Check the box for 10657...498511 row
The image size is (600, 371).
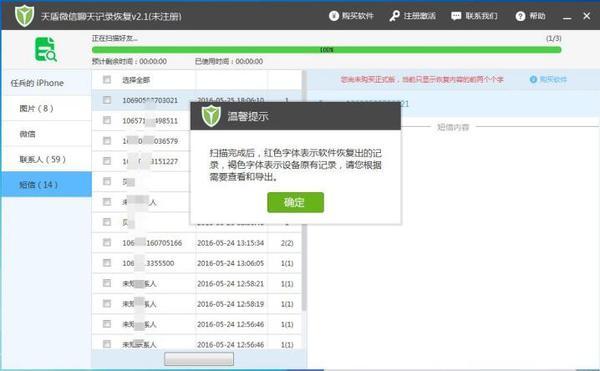(x=107, y=120)
